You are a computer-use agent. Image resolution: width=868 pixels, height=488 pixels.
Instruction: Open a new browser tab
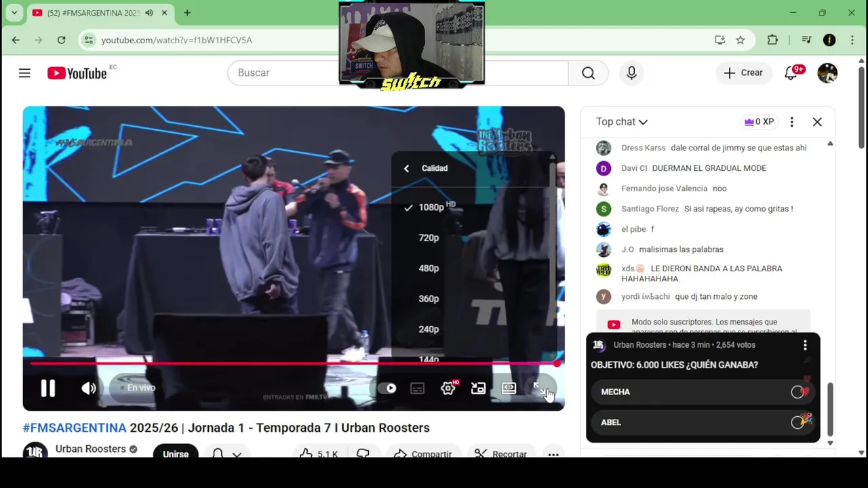pyautogui.click(x=187, y=13)
